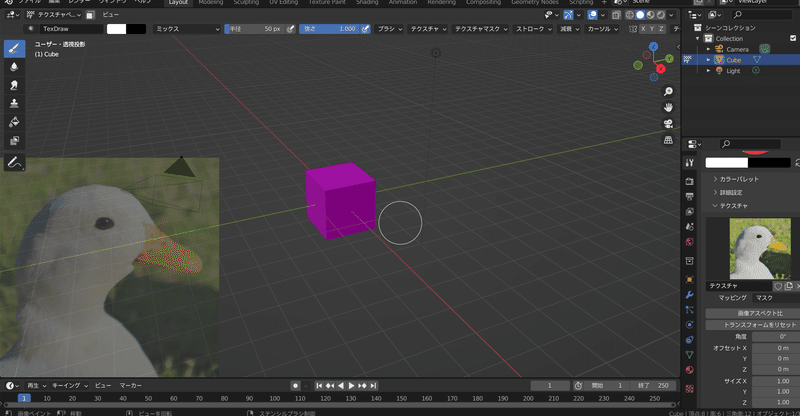Open Object Constraints properties tab
This screenshot has height=416, width=800.
690,339
